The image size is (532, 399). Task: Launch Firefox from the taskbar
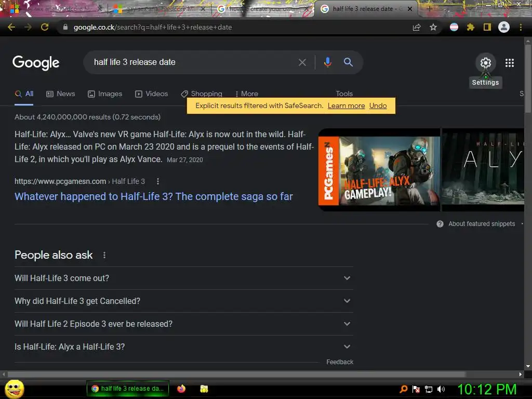[181, 389]
